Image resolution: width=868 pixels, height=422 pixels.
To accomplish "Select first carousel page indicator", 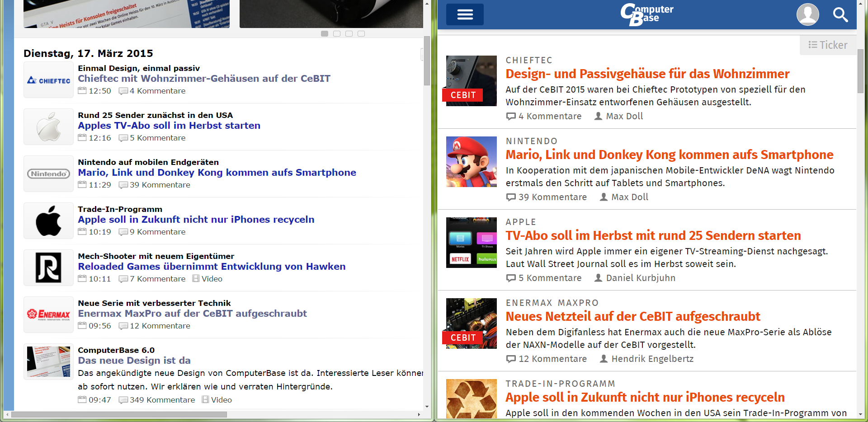I will 325,33.
